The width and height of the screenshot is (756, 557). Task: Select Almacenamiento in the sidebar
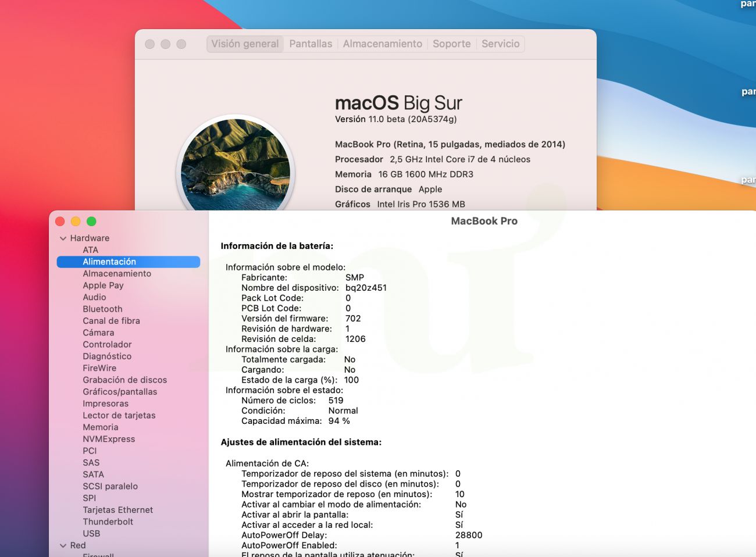(x=117, y=274)
